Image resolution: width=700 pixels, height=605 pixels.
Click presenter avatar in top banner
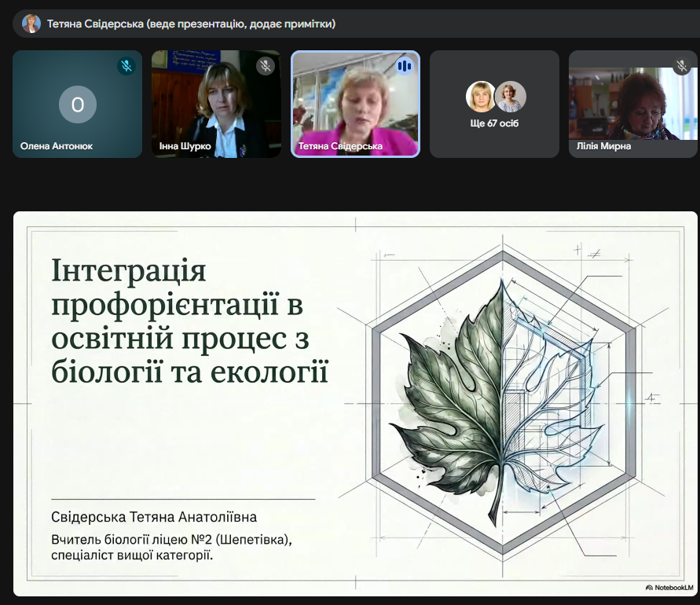[x=31, y=24]
